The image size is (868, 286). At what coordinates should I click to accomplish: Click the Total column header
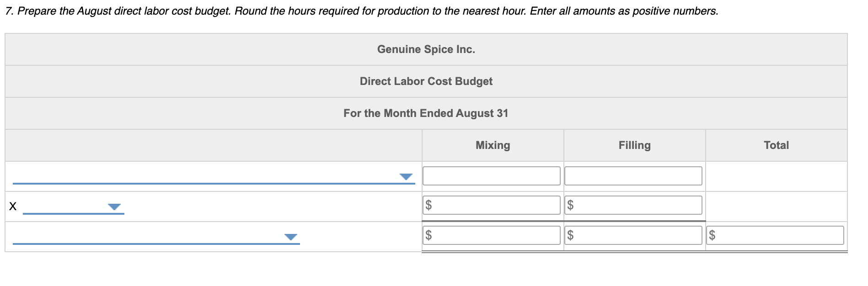(776, 145)
